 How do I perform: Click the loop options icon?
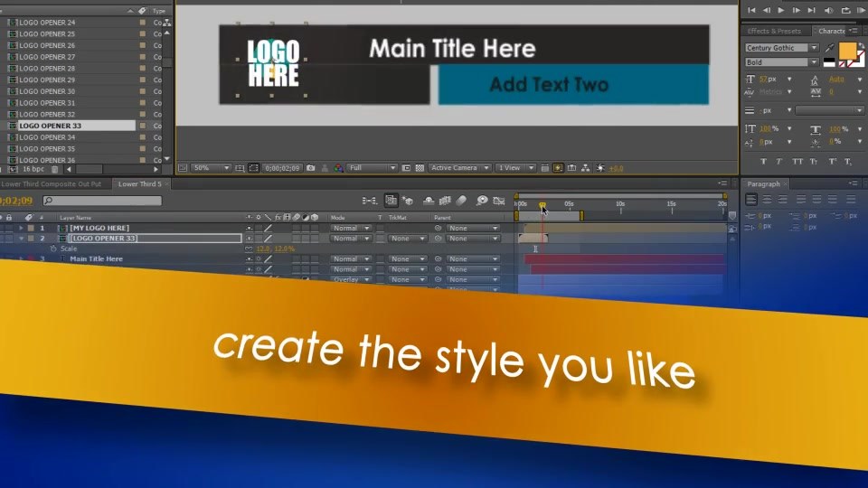(x=846, y=10)
